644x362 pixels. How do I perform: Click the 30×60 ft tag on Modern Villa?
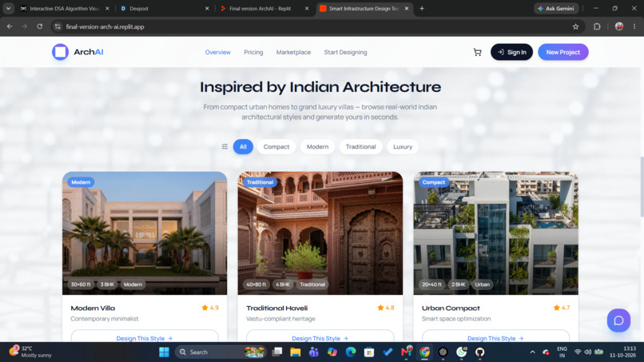pyautogui.click(x=81, y=284)
